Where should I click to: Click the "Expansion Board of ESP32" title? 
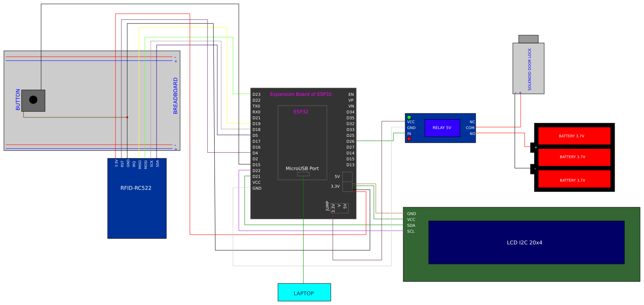click(301, 94)
